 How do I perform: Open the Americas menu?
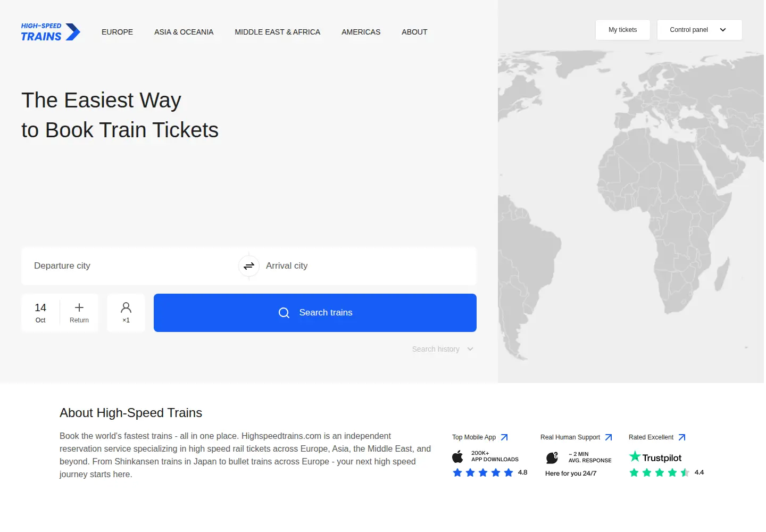tap(361, 32)
